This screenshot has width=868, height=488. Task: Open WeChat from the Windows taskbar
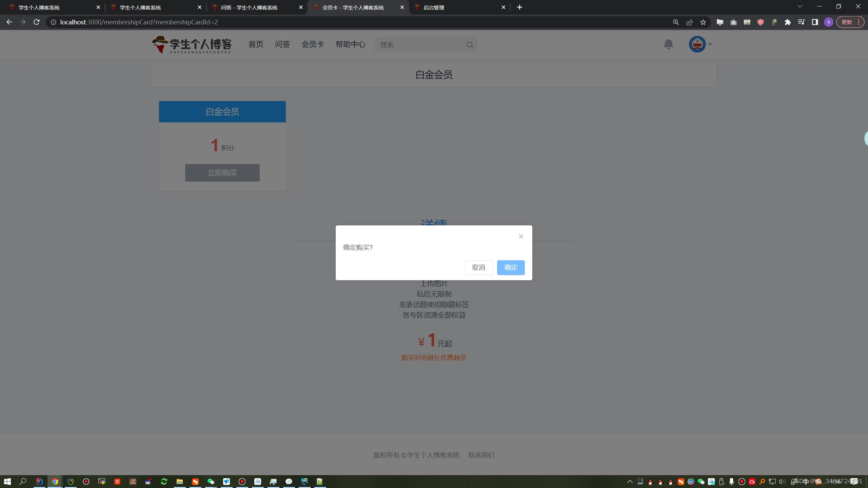tap(211, 482)
